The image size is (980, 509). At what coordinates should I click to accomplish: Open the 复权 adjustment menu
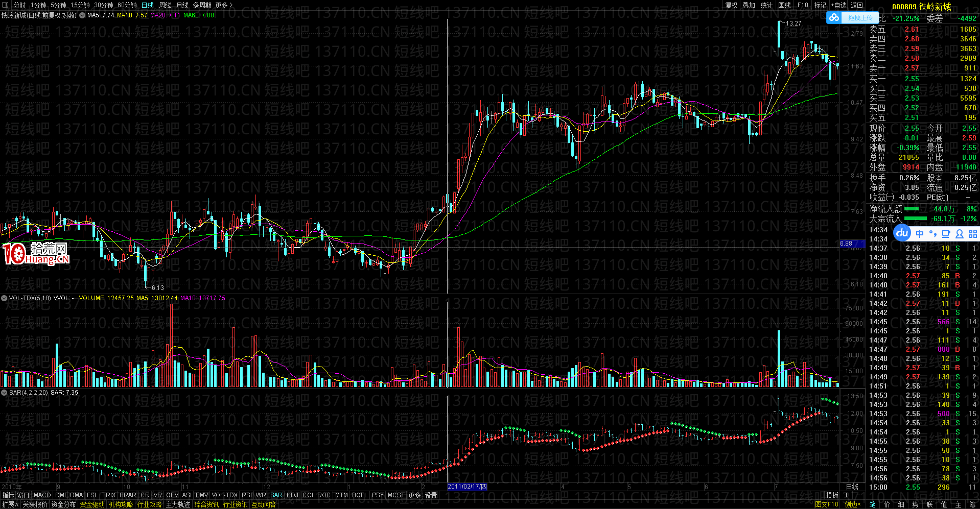731,5
